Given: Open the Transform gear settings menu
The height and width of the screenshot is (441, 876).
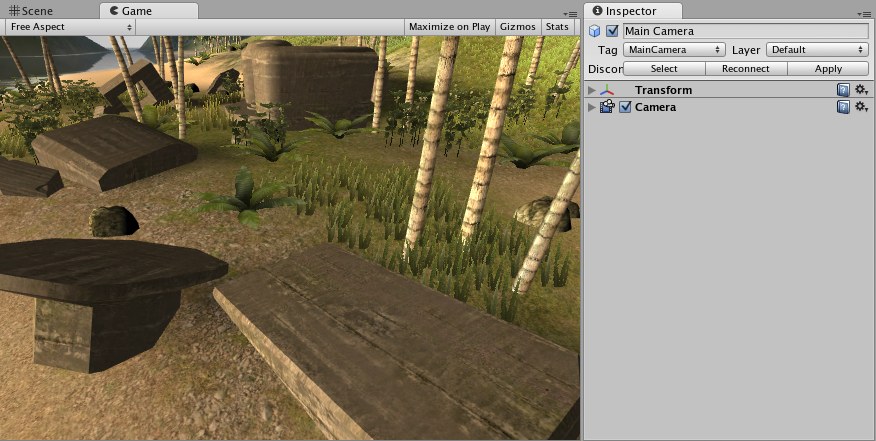Looking at the screenshot, I should 861,90.
